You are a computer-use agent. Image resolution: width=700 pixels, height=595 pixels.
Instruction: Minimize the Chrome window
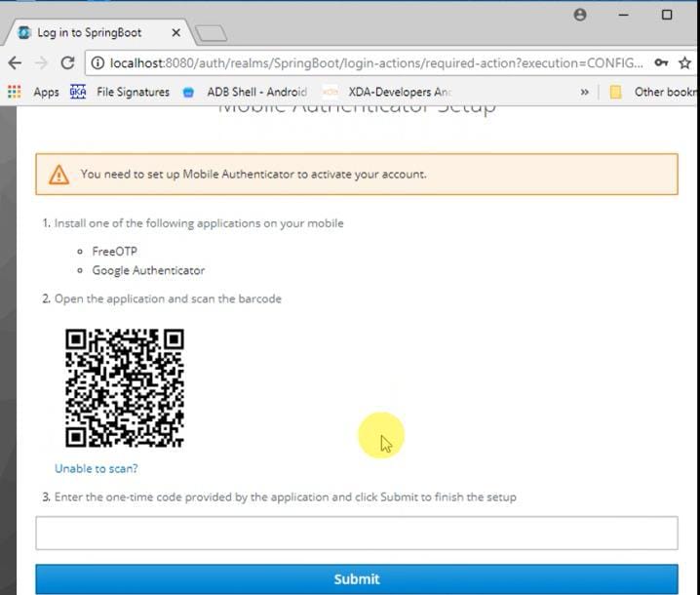click(624, 15)
